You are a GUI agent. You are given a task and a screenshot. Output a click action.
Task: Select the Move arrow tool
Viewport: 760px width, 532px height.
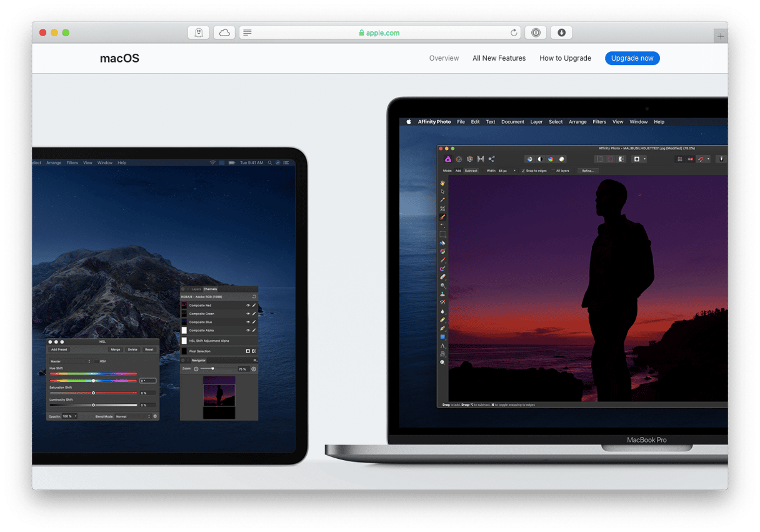click(x=442, y=191)
